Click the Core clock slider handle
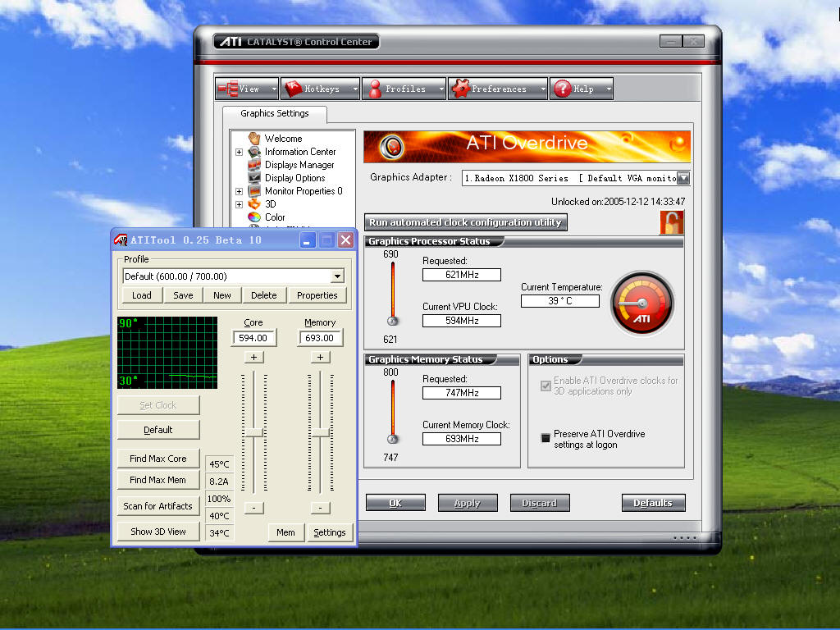 coord(254,432)
